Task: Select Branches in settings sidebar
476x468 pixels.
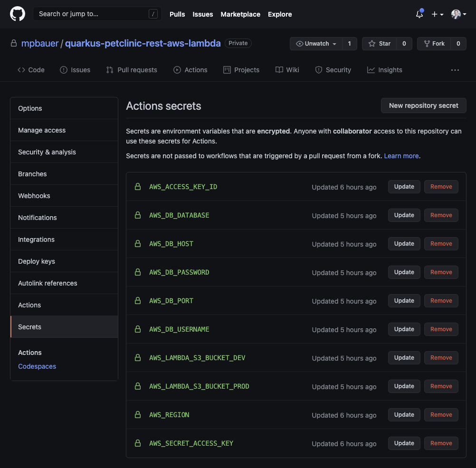Action: [64, 174]
